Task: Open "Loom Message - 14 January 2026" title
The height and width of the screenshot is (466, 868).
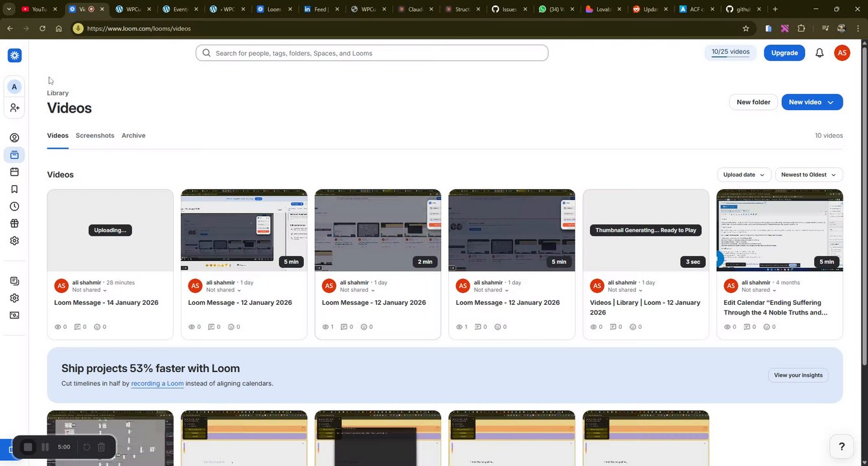Action: click(x=106, y=303)
